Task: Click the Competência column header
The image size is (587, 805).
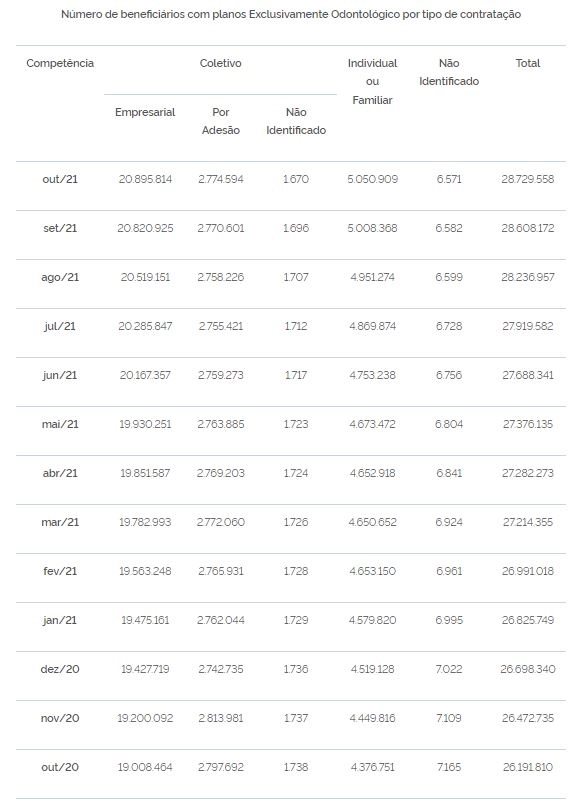Action: tap(60, 63)
